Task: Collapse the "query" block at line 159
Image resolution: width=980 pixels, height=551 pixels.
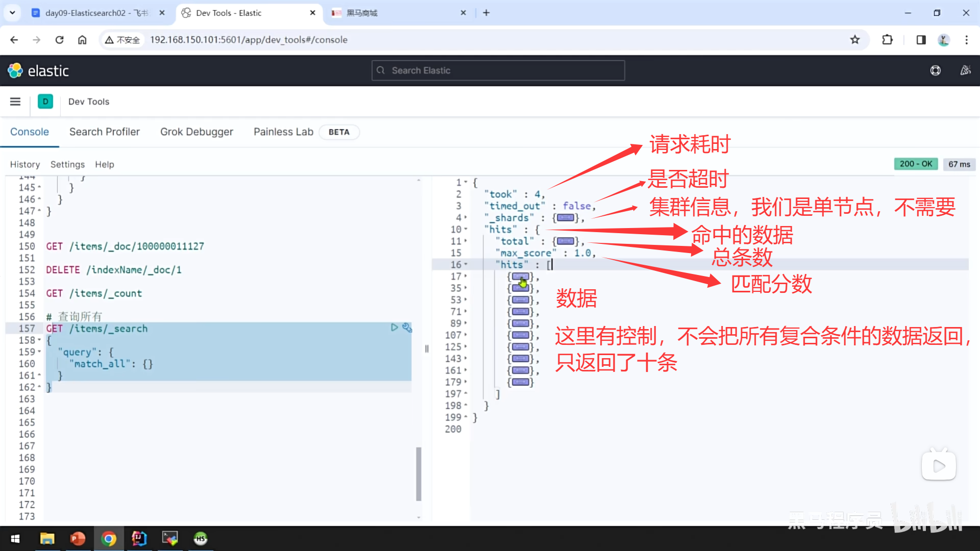Action: coord(39,352)
